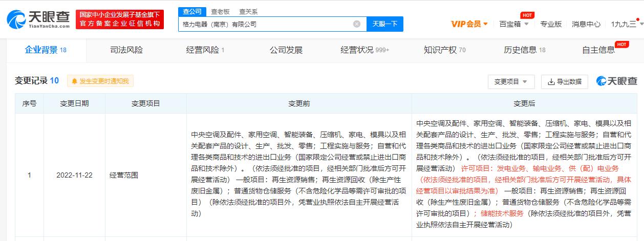Select the 查公司 search tab
This screenshot has height=241, width=644.
click(192, 11)
